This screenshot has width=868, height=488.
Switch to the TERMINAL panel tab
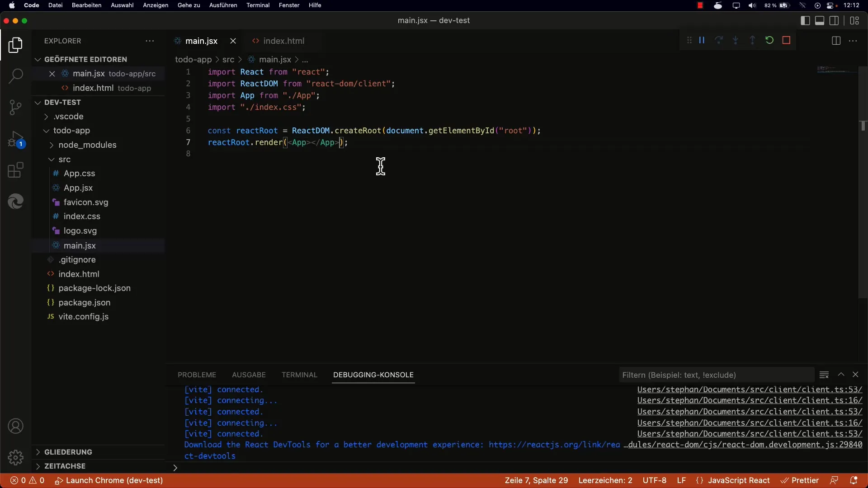(x=299, y=375)
